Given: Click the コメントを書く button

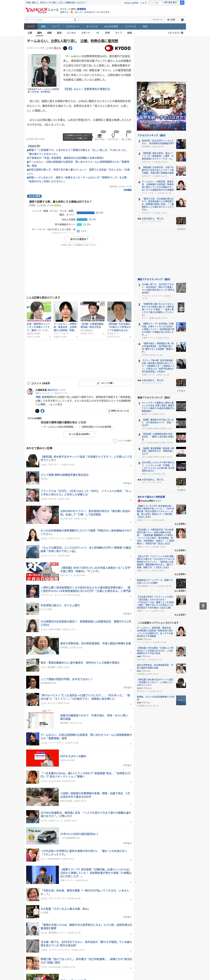Looking at the screenshot, I should pyautogui.click(x=105, y=383).
